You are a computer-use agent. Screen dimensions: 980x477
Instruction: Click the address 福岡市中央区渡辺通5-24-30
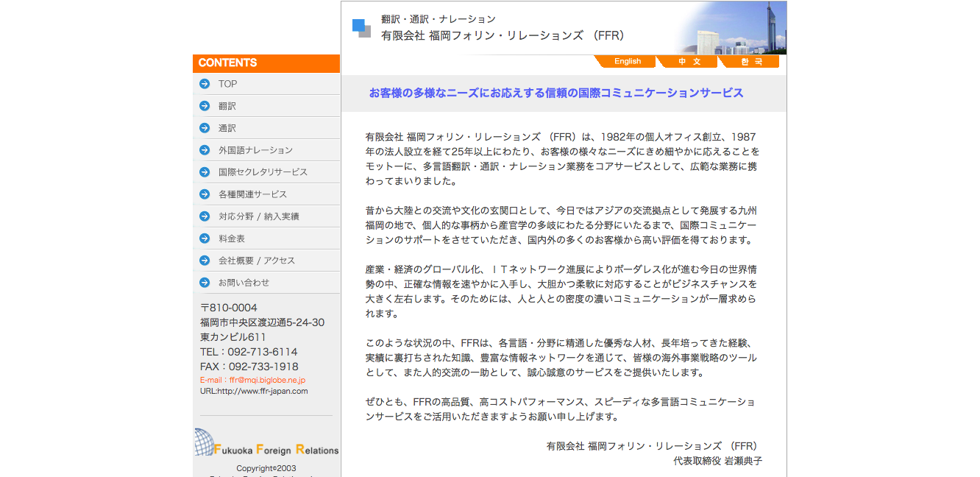pos(262,322)
